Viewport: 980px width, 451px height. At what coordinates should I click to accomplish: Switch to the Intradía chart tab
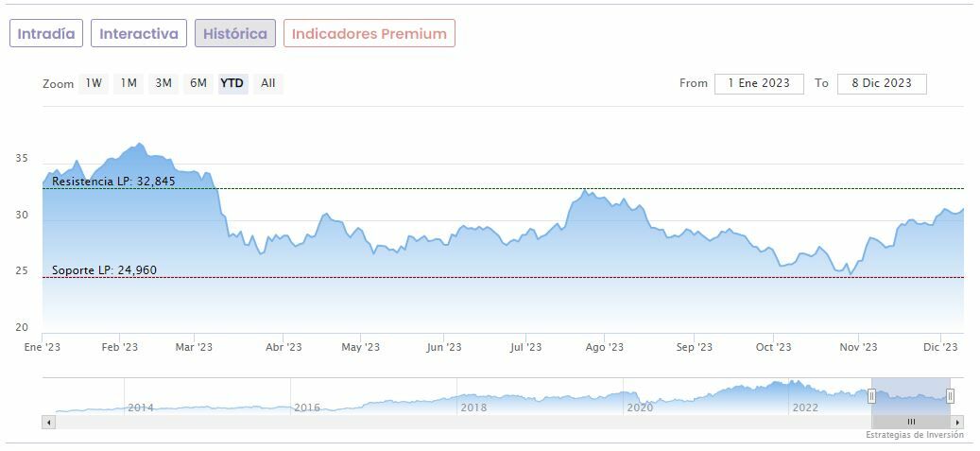tap(46, 34)
